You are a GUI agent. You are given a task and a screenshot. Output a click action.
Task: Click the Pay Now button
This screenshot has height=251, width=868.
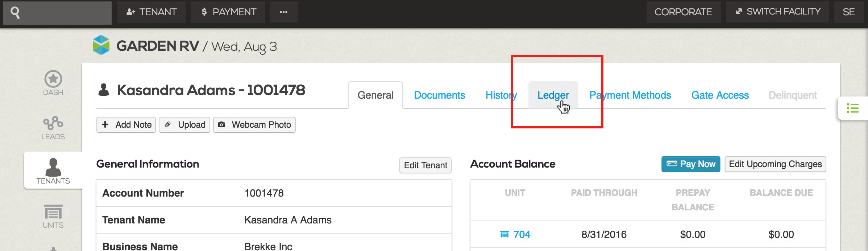(691, 164)
